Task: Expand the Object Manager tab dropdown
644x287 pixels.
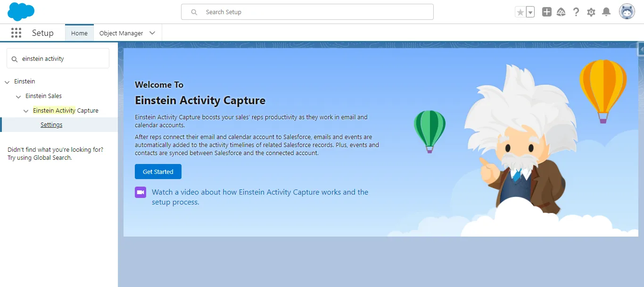Action: (152, 33)
